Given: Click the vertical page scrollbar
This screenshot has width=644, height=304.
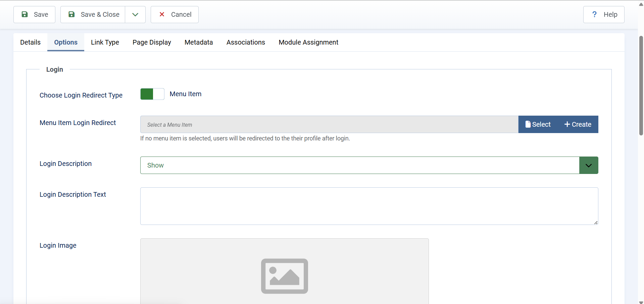Looking at the screenshot, I should [x=641, y=85].
